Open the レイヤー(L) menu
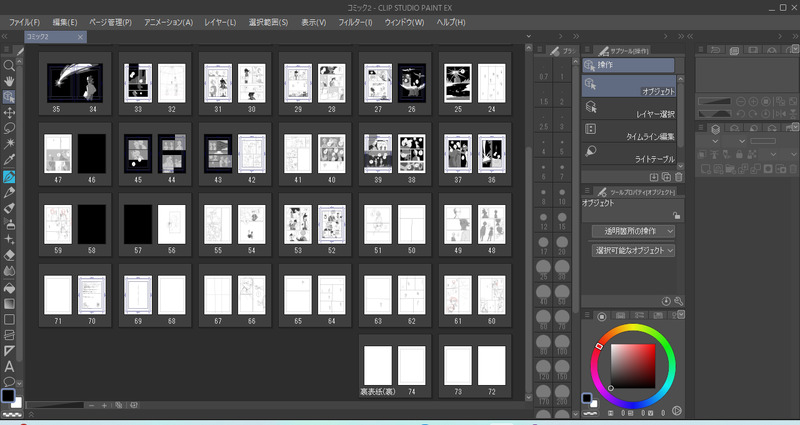This screenshot has height=425, width=800. 220,22
